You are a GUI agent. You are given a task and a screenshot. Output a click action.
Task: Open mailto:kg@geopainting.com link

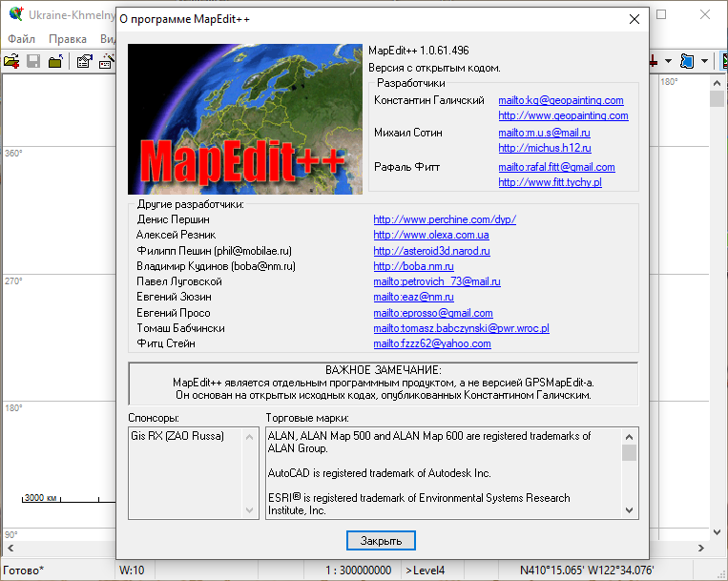(561, 100)
